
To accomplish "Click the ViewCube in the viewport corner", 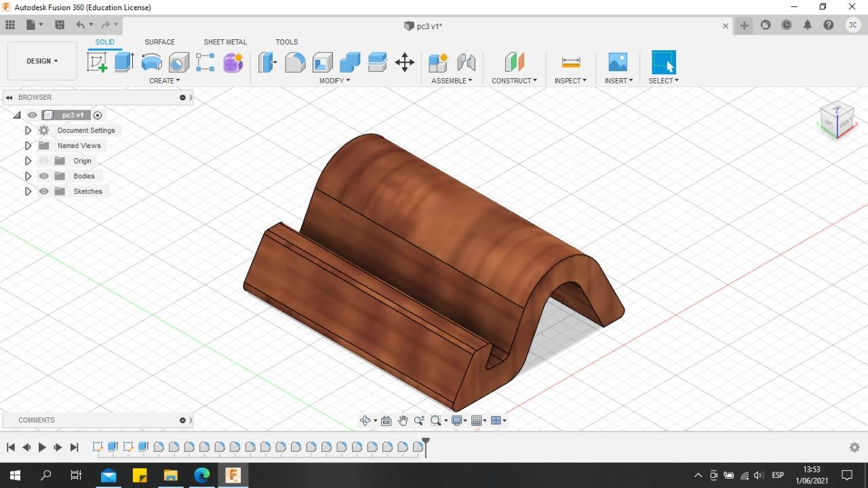I will [836, 121].
